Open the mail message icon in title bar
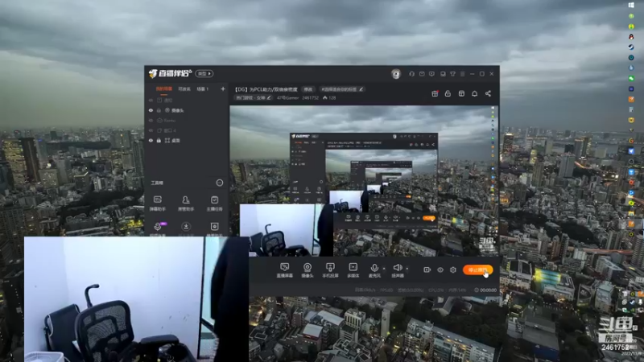The image size is (644, 362). click(x=422, y=74)
